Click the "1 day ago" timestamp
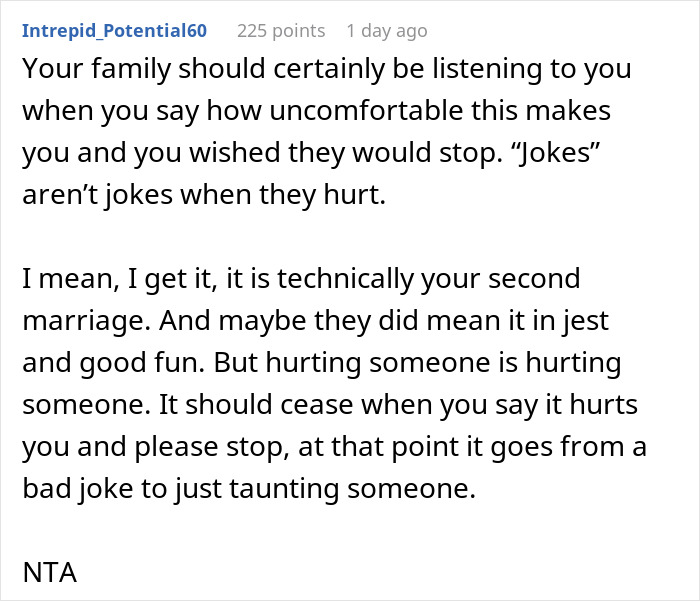This screenshot has height=601, width=700. 386,31
